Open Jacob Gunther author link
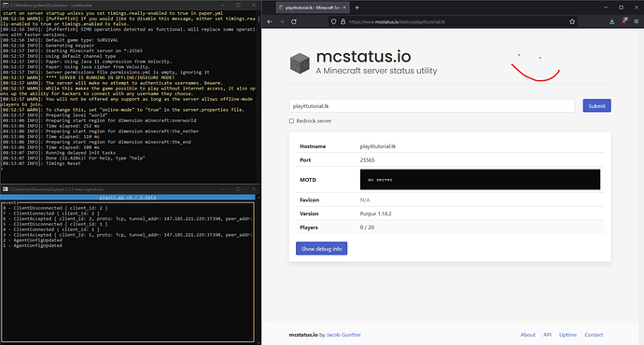The height and width of the screenshot is (345, 644). click(343, 335)
